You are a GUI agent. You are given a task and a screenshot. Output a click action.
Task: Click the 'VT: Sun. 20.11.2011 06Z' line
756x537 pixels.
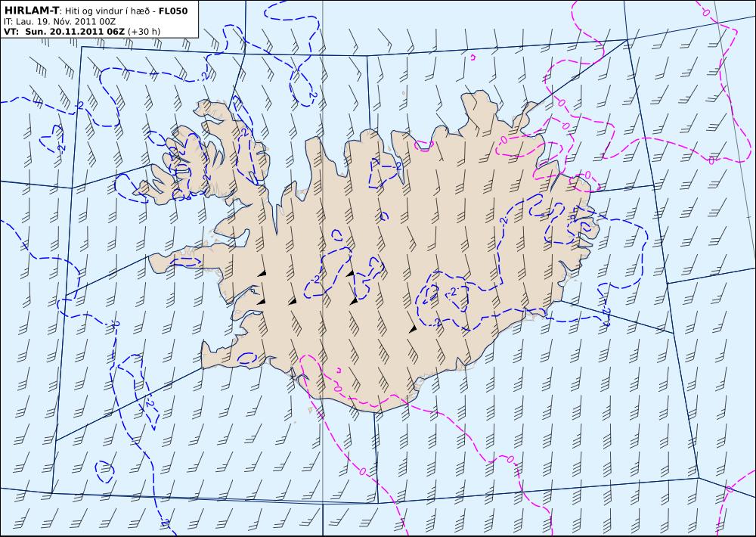(64, 32)
